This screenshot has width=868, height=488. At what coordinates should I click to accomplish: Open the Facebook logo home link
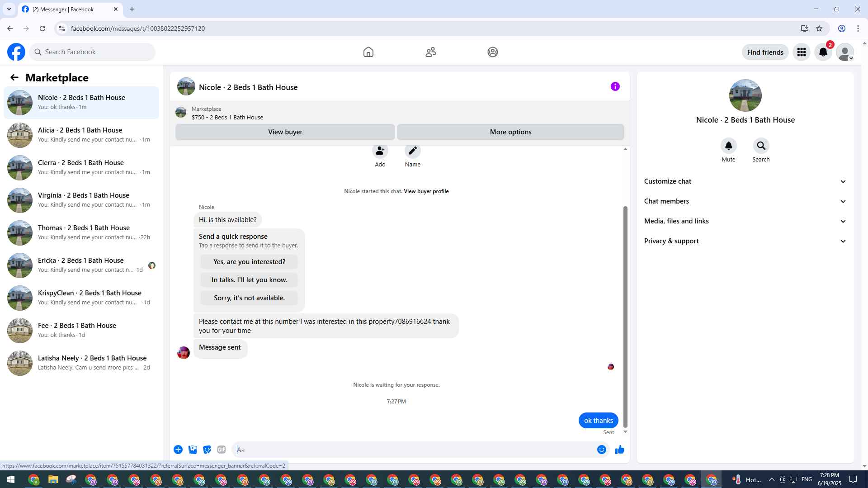pyautogui.click(x=16, y=52)
